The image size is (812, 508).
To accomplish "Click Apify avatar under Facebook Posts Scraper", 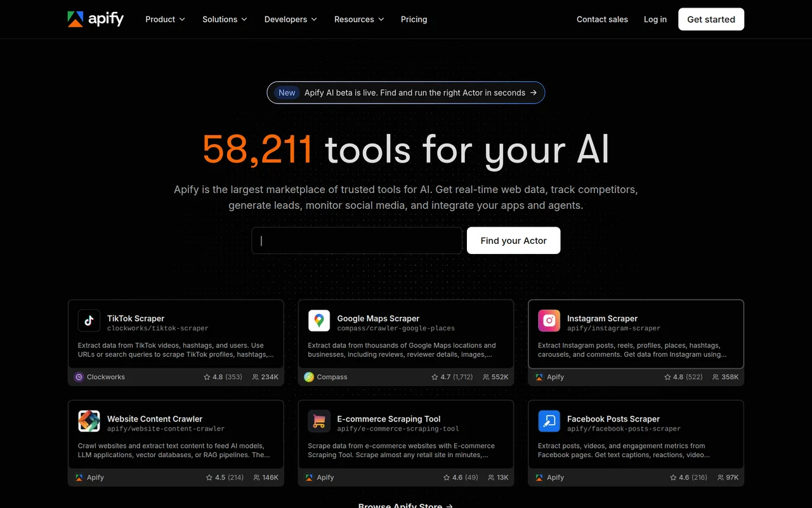I will tap(539, 478).
